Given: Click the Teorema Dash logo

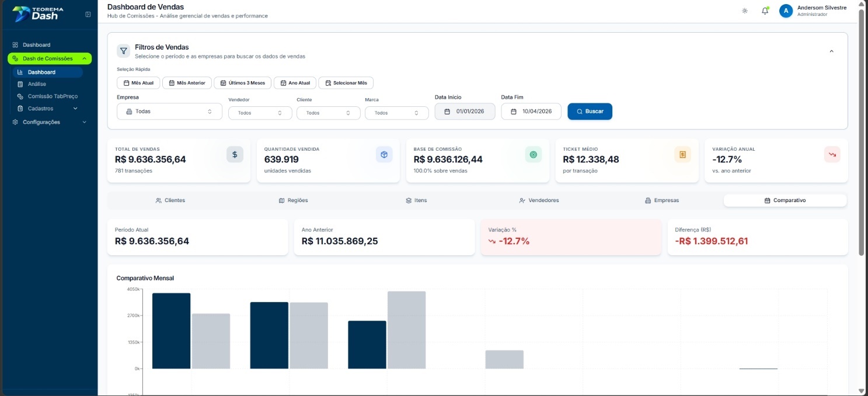Looking at the screenshot, I should [x=38, y=13].
